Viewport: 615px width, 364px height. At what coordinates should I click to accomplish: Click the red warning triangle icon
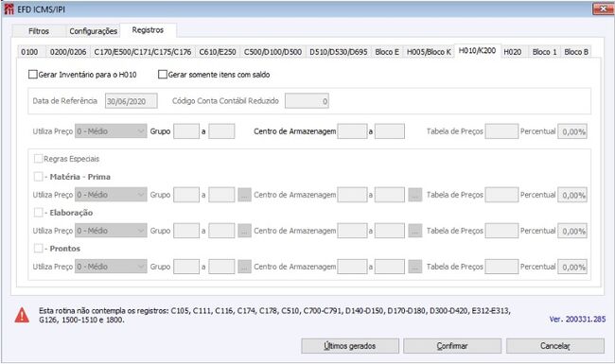22,315
